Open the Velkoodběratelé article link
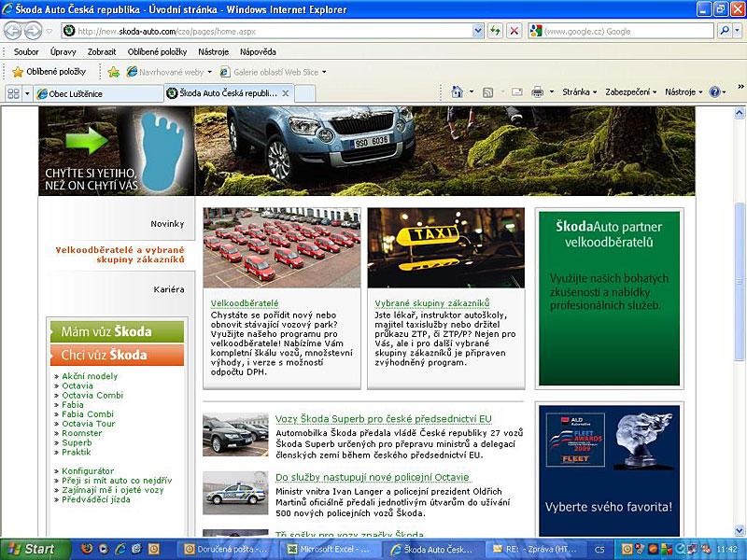Image resolution: width=747 pixels, height=560 pixels. 245,303
